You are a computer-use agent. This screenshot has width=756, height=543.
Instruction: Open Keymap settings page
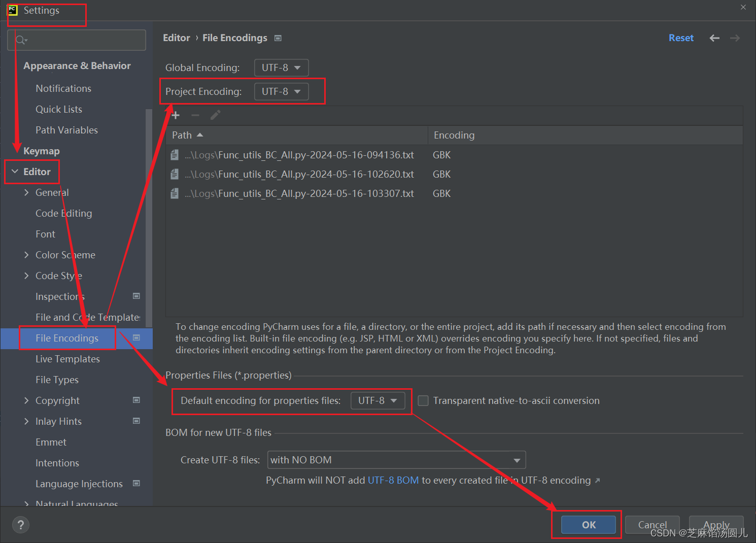42,151
